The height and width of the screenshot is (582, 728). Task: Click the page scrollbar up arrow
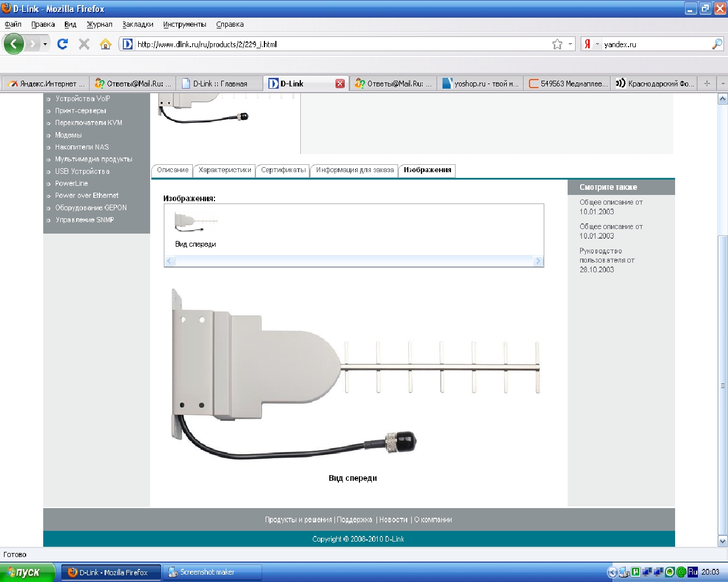coord(723,99)
